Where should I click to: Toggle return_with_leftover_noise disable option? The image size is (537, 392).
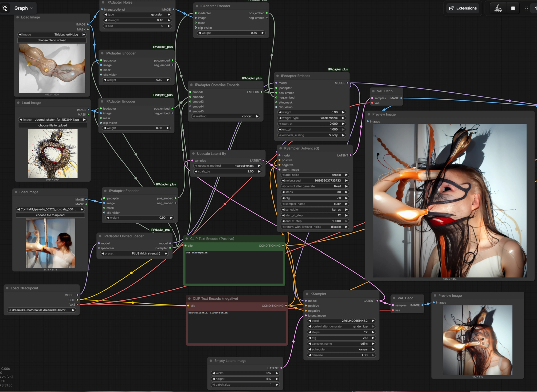click(315, 227)
